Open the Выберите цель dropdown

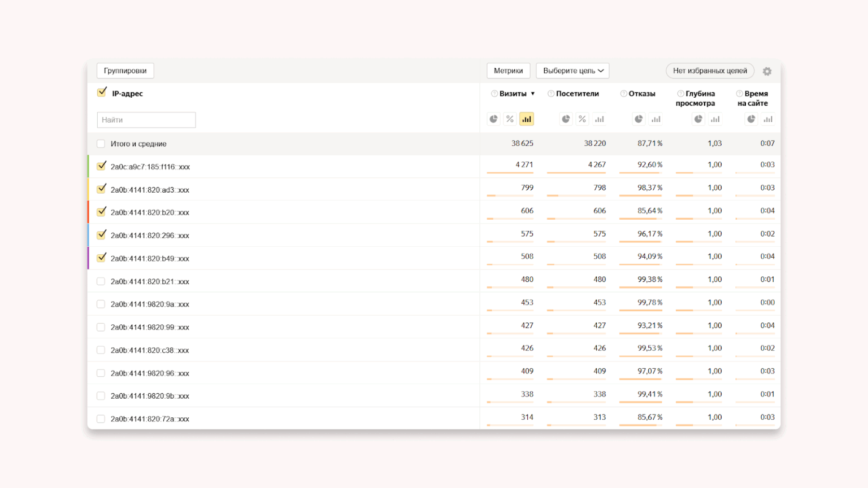[x=572, y=71]
